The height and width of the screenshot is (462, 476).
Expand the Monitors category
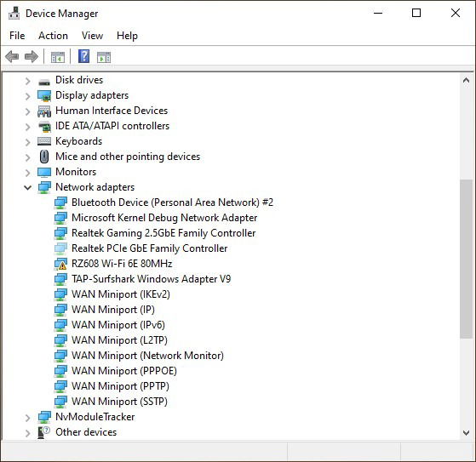27,173
